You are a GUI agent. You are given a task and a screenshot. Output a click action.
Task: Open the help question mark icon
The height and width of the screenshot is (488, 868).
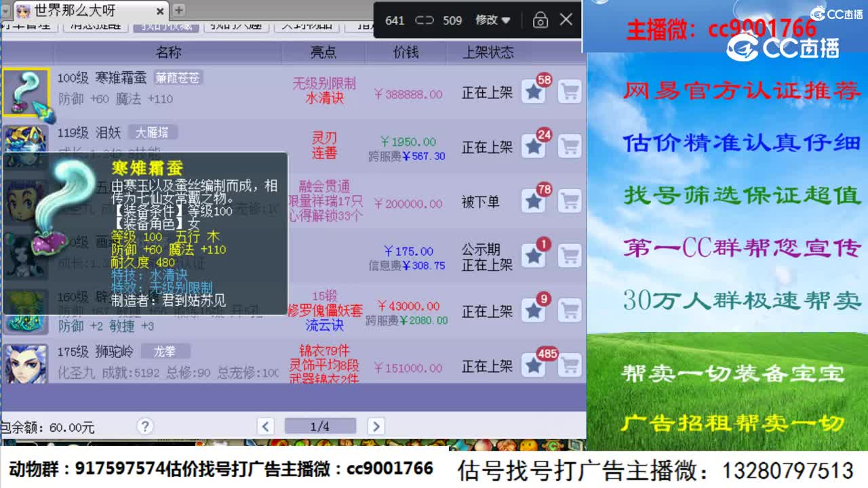click(x=144, y=426)
